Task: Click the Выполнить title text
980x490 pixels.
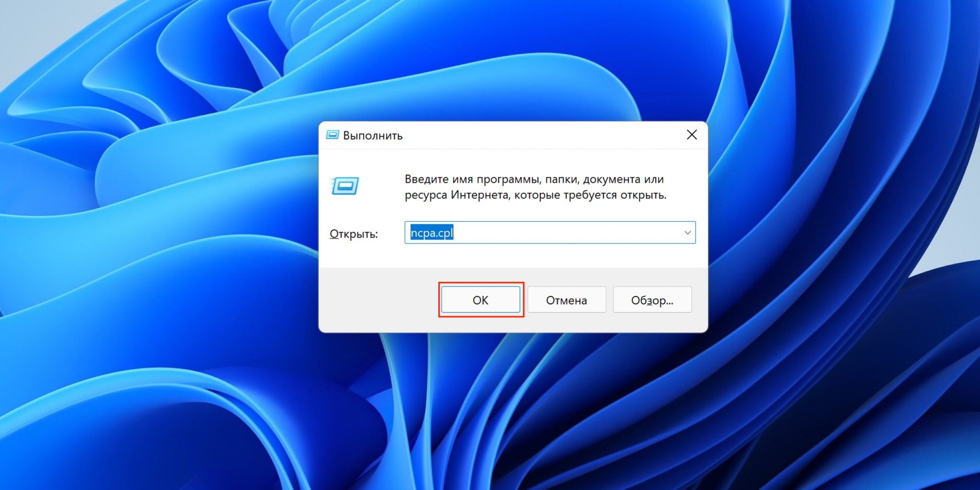Action: (x=373, y=135)
